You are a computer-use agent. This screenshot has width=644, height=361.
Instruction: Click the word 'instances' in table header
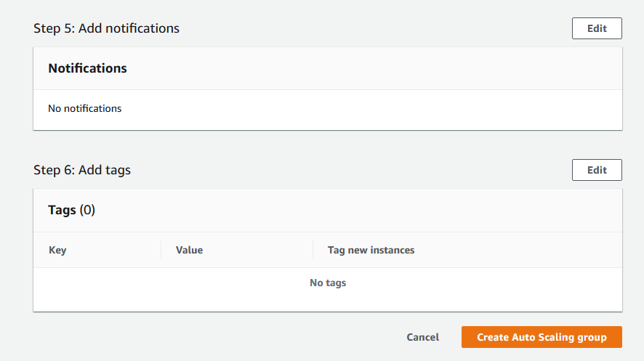393,250
